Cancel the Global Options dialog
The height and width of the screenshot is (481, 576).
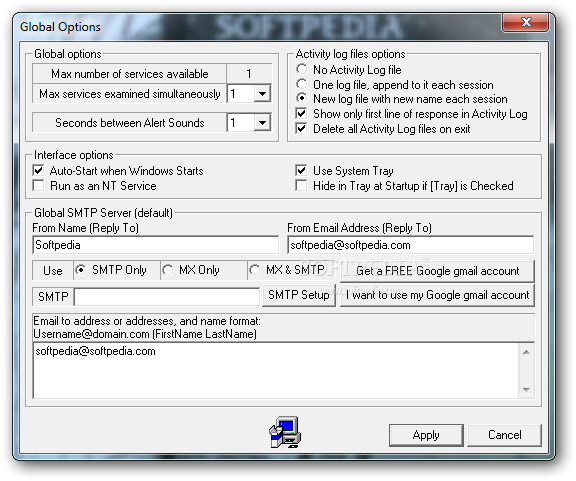504,435
